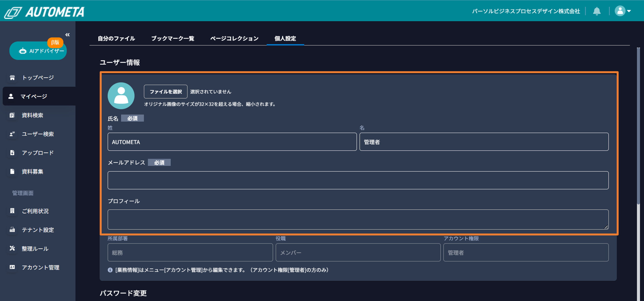
Task: Open テナント設定 in the admin menu
Action: pyautogui.click(x=38, y=230)
